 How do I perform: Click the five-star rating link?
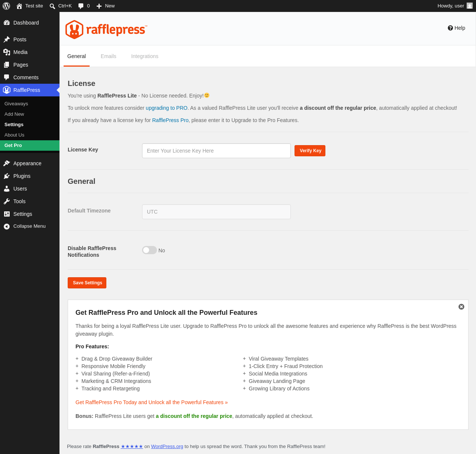(x=132, y=447)
